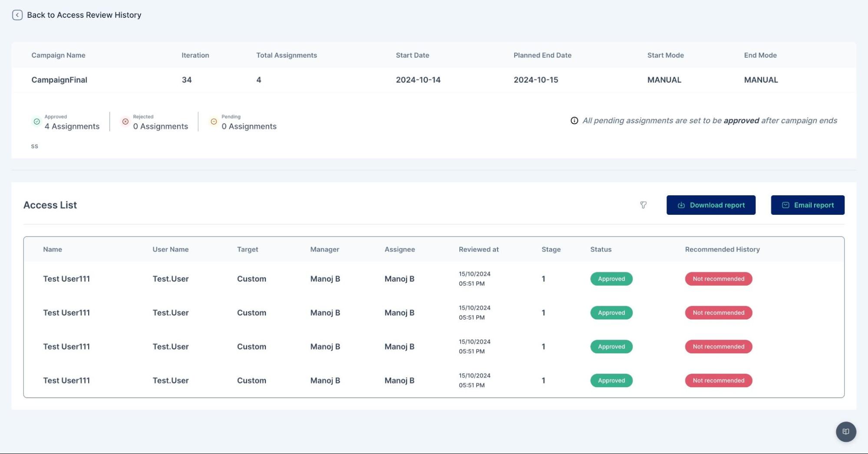Go back to Access Review History
The image size is (868, 454).
pos(84,15)
